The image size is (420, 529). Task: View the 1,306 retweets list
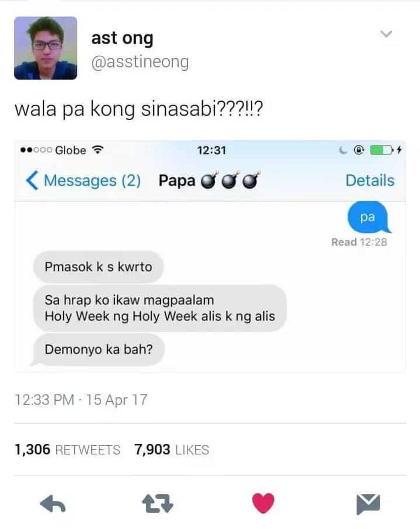click(x=67, y=449)
